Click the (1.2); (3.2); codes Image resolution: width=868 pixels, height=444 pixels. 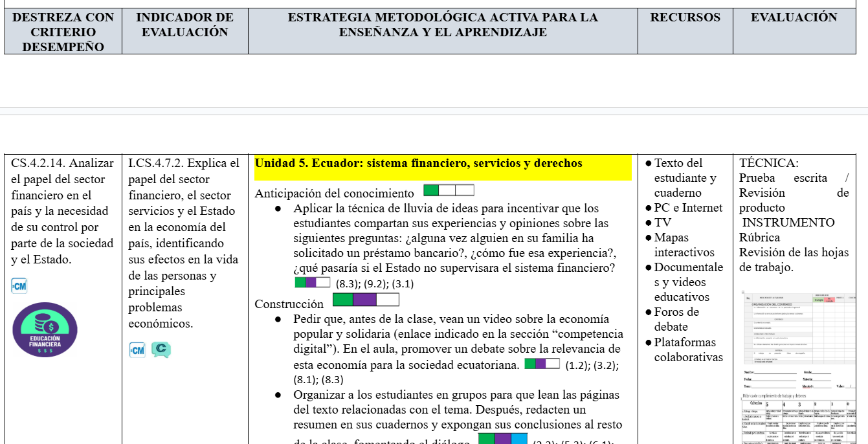(x=592, y=365)
